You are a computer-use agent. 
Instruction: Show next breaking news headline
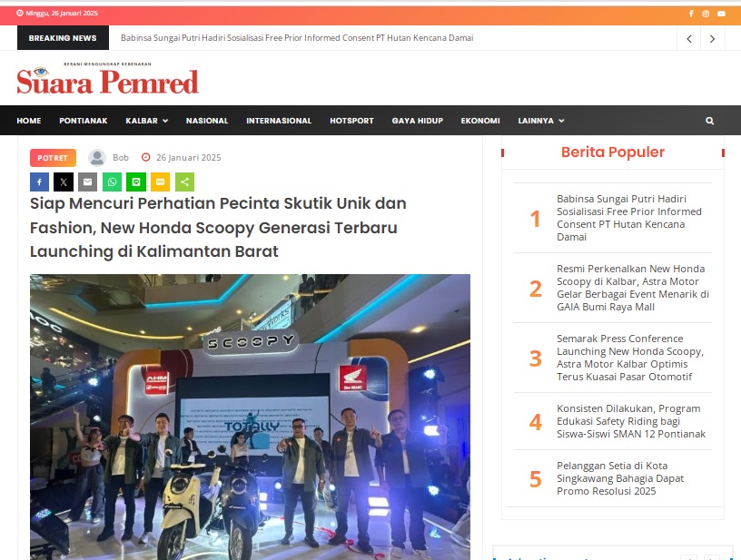[x=712, y=39]
